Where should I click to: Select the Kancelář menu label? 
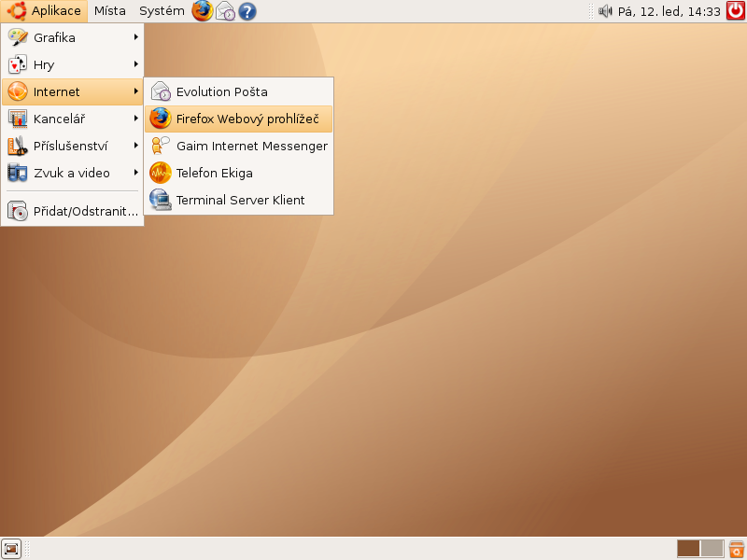point(59,119)
